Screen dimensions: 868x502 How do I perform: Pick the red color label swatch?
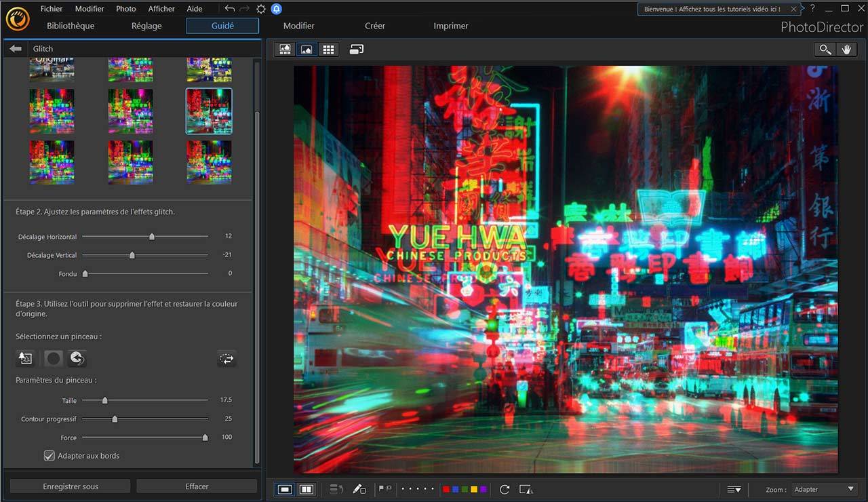coord(446,489)
